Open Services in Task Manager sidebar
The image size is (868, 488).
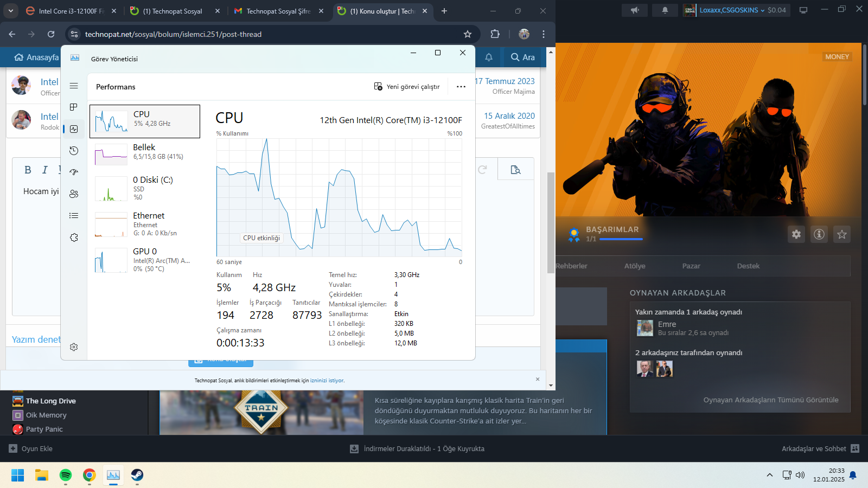point(74,237)
